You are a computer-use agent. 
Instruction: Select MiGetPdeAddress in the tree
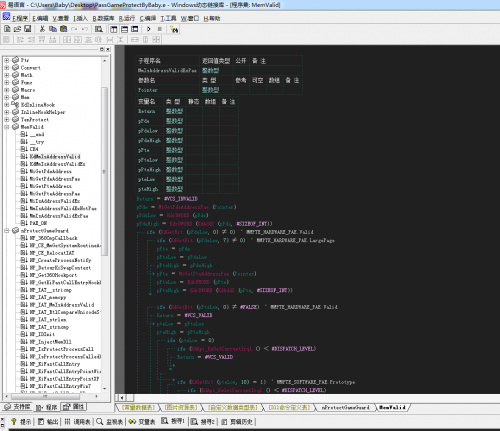coord(51,171)
